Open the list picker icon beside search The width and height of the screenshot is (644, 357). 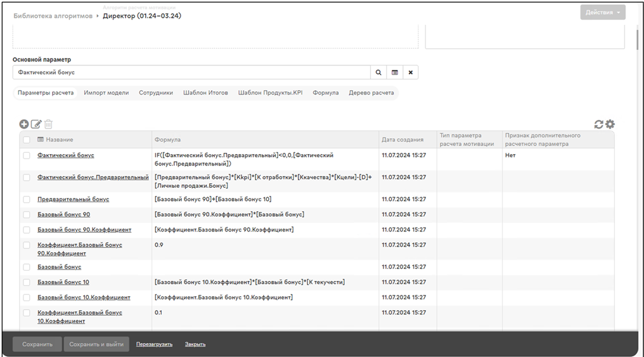point(394,73)
